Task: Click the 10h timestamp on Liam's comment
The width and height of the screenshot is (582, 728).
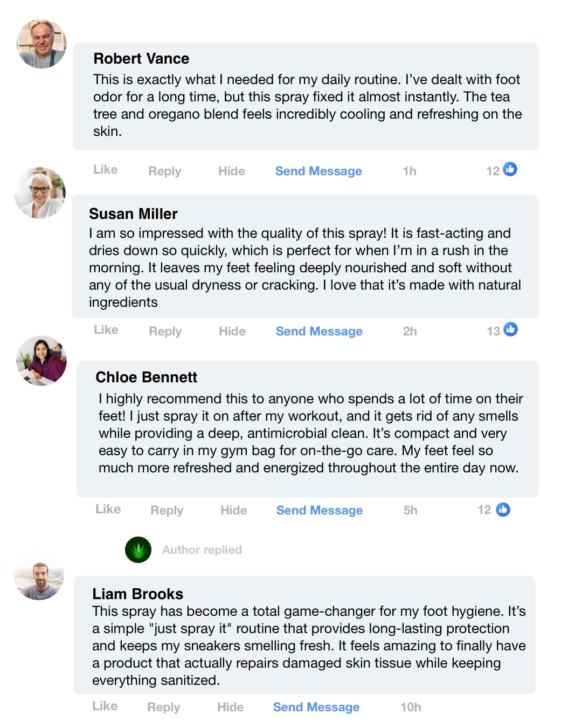Action: (x=411, y=707)
